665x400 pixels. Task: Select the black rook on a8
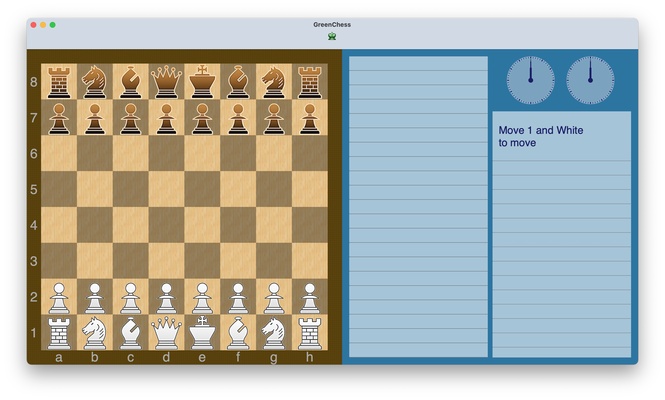(x=59, y=82)
